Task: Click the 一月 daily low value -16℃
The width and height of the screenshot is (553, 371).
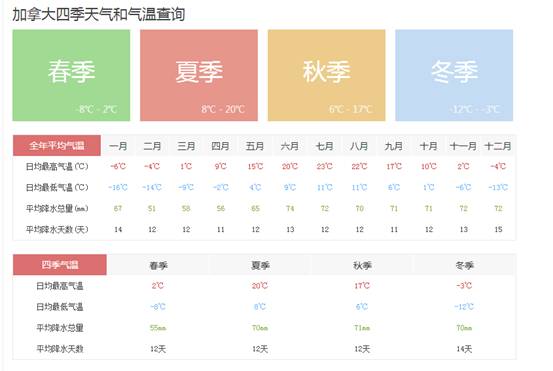Action: click(118, 187)
